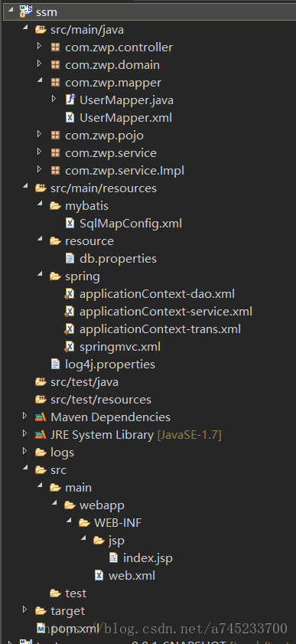
Task: Click the applicationContext-service.xml file icon
Action: pos(70,312)
